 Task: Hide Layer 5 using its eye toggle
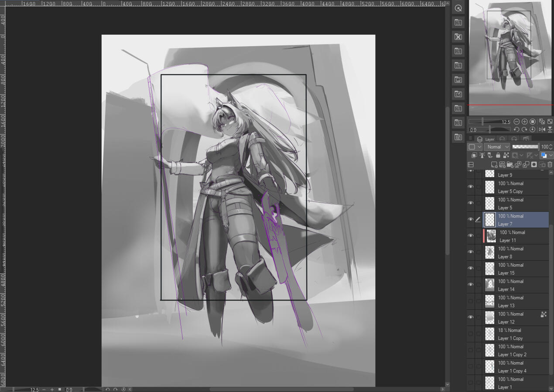[471, 203]
